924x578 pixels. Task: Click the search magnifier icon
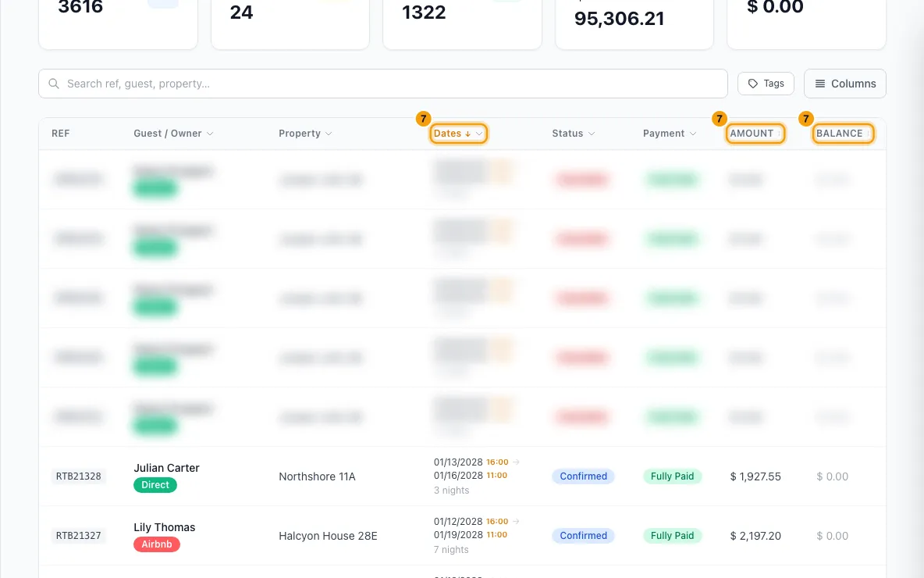tap(54, 84)
